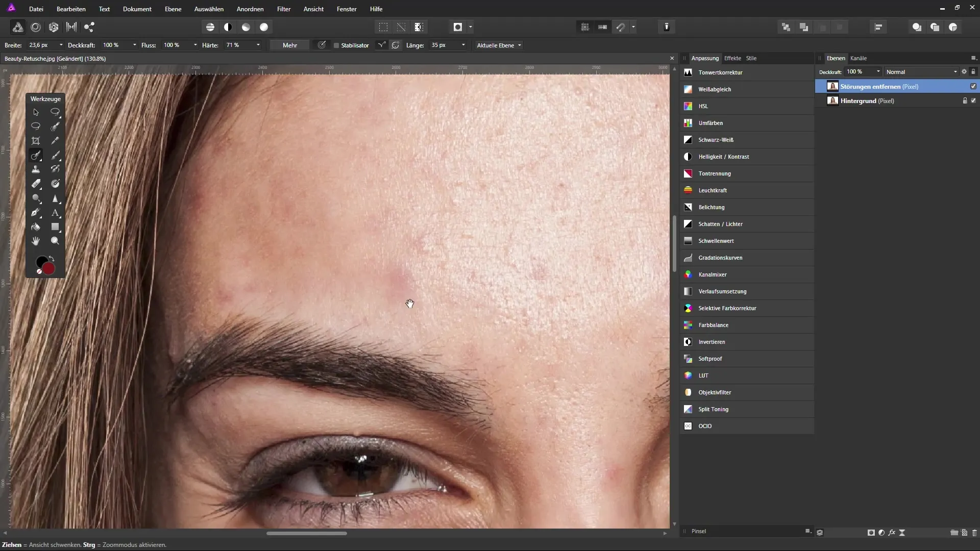
Task: Choose the Flood Fill bucket tool
Action: point(36,227)
